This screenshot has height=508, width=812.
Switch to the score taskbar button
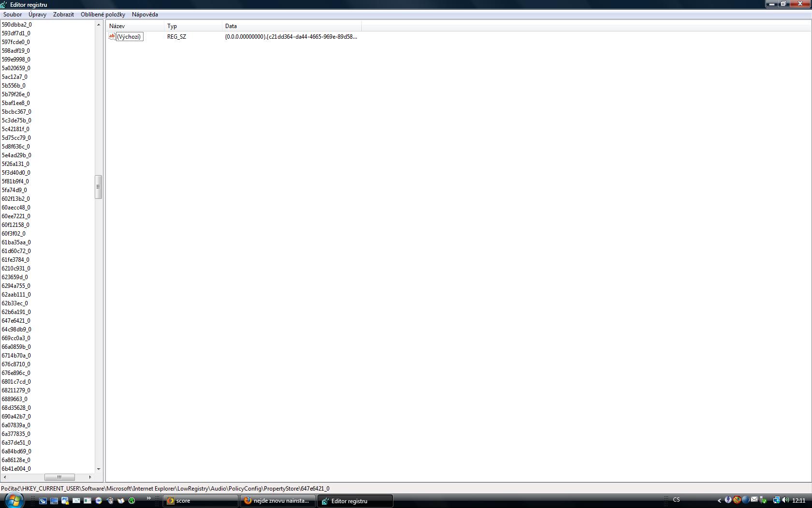pyautogui.click(x=201, y=501)
